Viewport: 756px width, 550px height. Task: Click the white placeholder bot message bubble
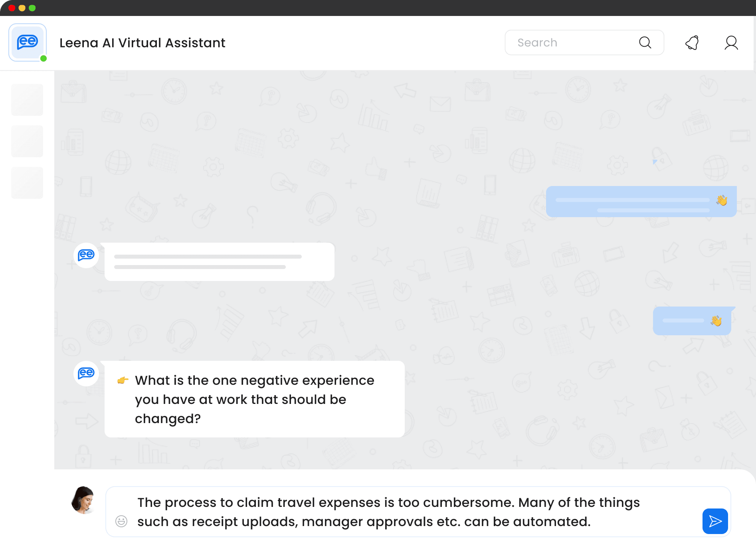pos(219,262)
